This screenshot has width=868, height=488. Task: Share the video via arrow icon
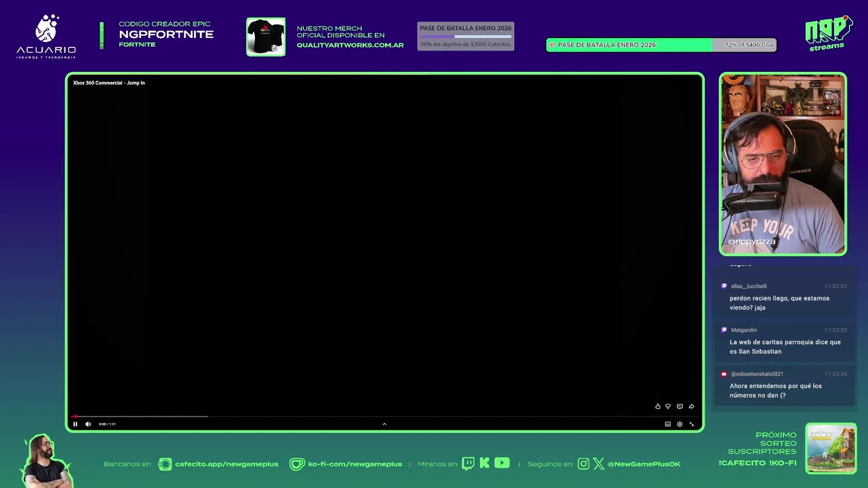(692, 407)
